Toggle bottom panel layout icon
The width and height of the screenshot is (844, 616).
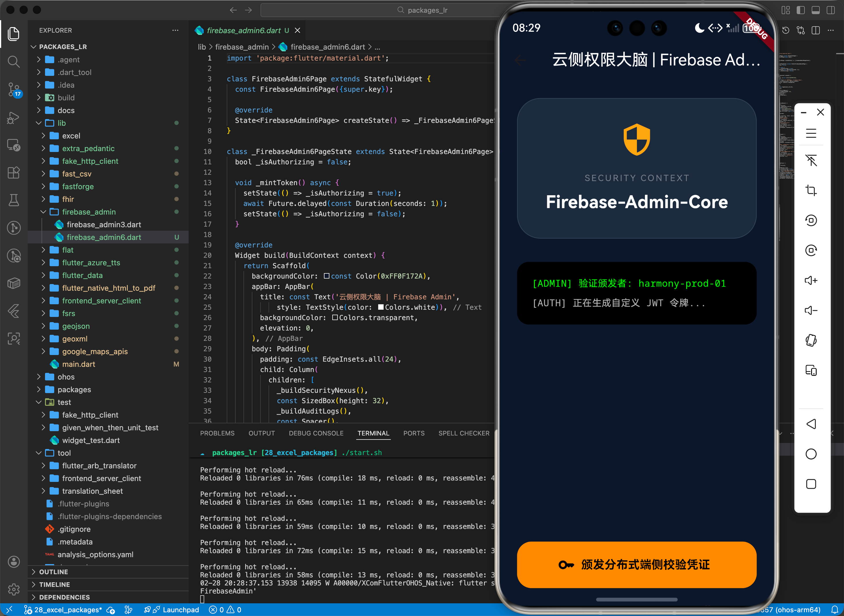coord(816,10)
